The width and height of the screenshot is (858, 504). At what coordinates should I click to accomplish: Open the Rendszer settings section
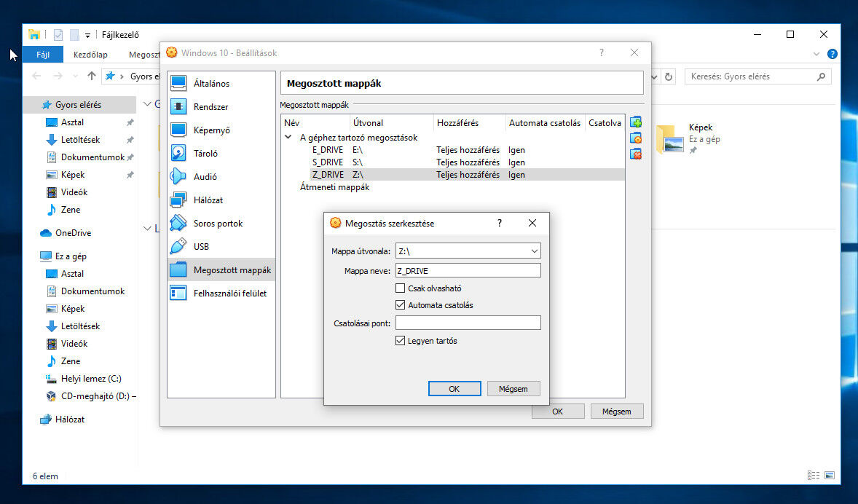click(x=221, y=107)
